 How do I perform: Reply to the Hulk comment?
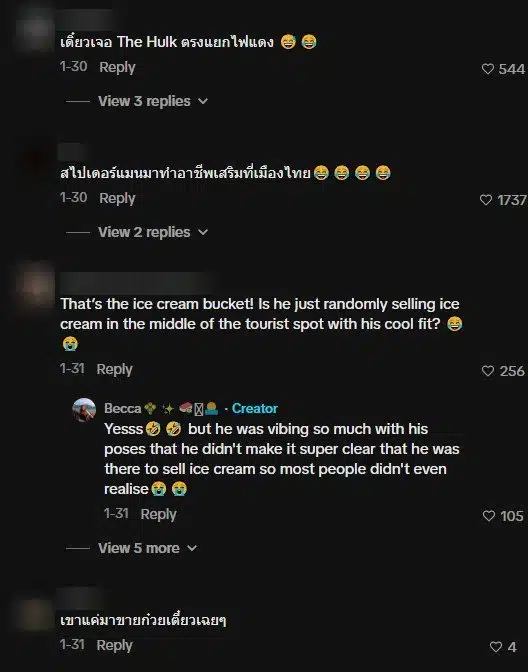coord(117,67)
